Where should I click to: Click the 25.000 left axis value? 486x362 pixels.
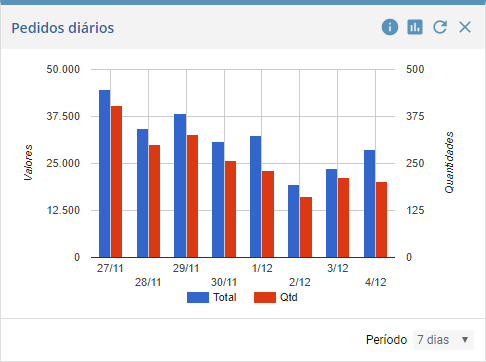(x=63, y=163)
